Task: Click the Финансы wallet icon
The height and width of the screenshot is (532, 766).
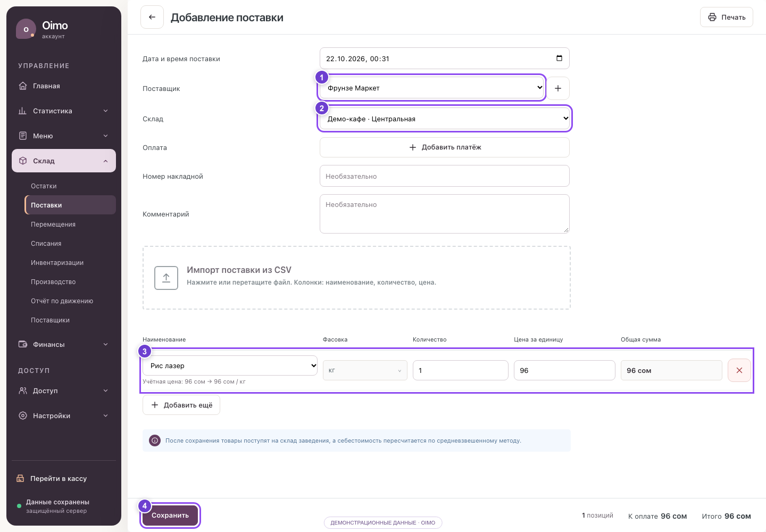Action: click(23, 344)
